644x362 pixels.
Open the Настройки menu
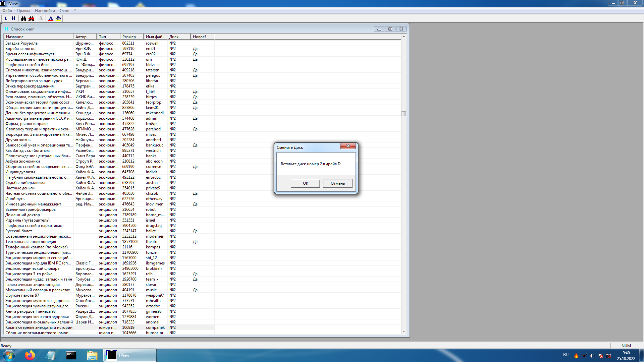click(45, 11)
